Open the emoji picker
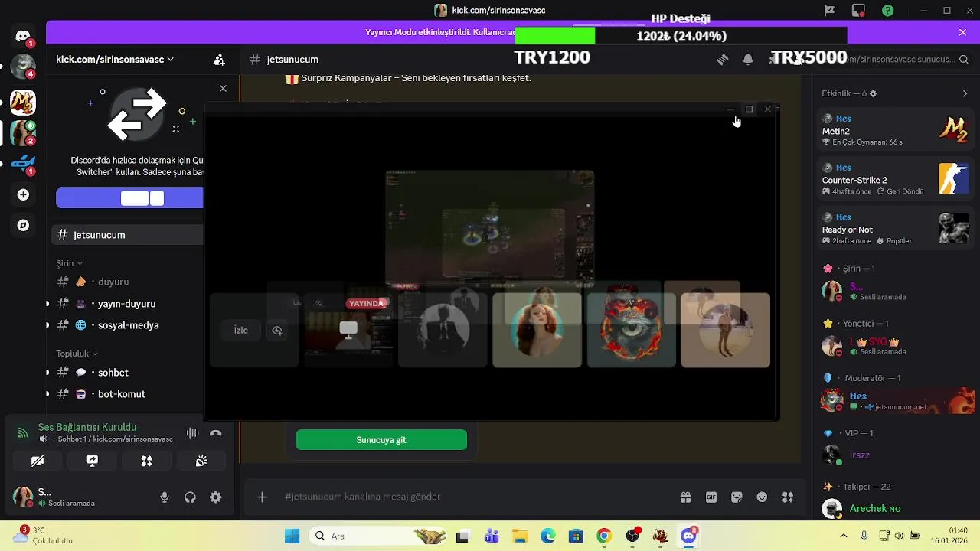 click(x=762, y=497)
